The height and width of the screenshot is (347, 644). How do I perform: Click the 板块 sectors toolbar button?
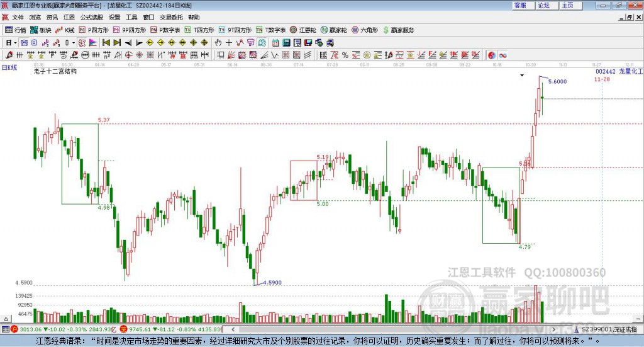(x=40, y=30)
